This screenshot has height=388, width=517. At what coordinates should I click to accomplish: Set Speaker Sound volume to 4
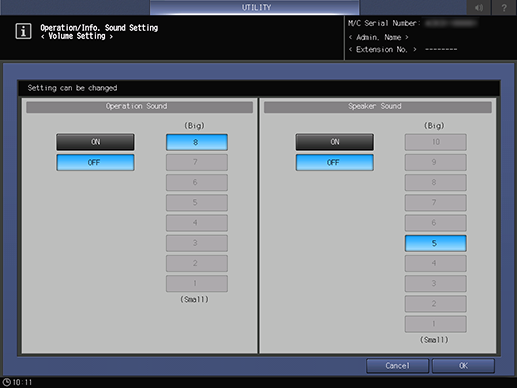[x=436, y=263]
